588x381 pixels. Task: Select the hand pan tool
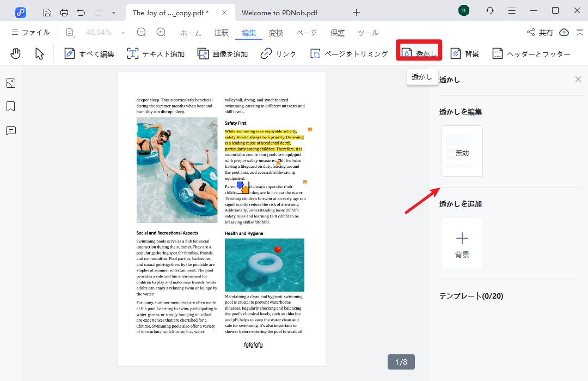pyautogui.click(x=16, y=53)
